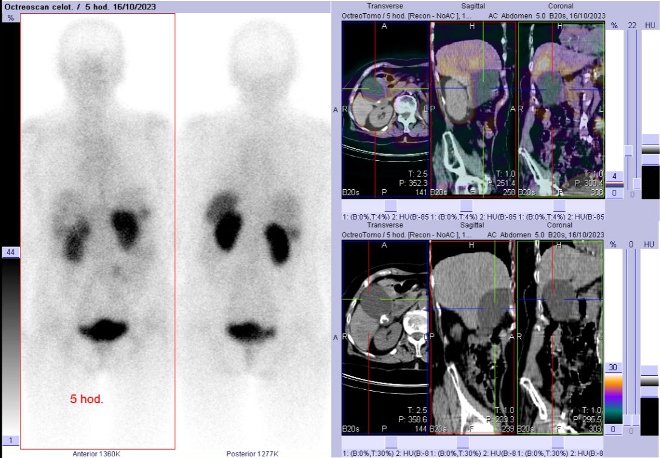This screenshot has height=458, width=660.
Task: Click the % header above whole-body intensity scale
Action: coord(11,18)
